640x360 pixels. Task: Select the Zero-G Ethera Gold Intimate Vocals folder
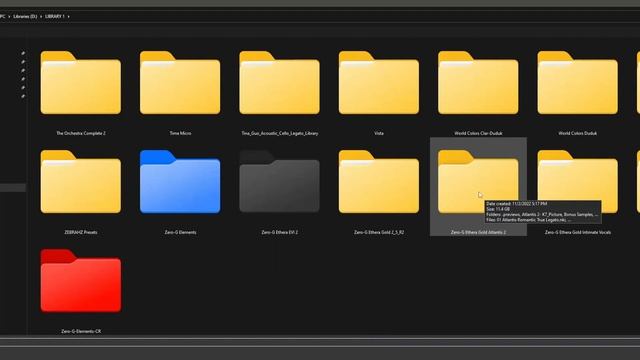tap(578, 182)
